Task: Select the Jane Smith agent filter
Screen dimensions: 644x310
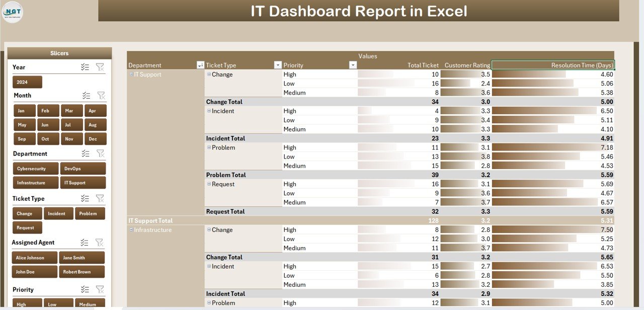Action: 82,257
